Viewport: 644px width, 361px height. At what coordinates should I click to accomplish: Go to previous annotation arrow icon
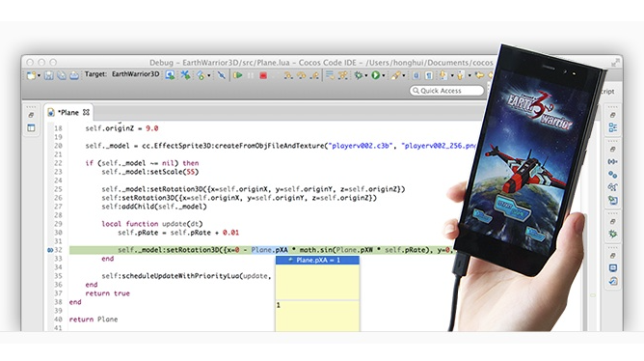pyautogui.click(x=461, y=75)
